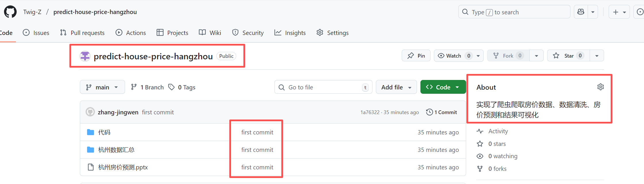Open About settings gear icon
This screenshot has width=644, height=184.
tap(600, 87)
